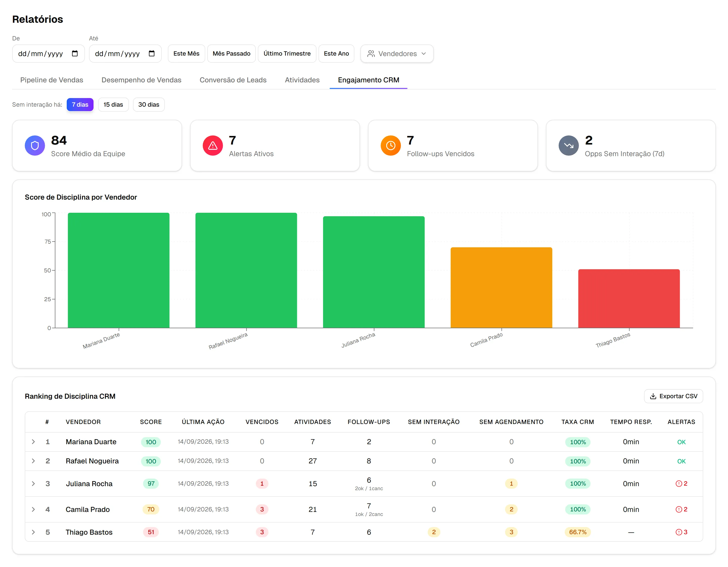Click the Activities value 27 for Rafael Nogueira
The height and width of the screenshot is (567, 728).
coord(313,461)
